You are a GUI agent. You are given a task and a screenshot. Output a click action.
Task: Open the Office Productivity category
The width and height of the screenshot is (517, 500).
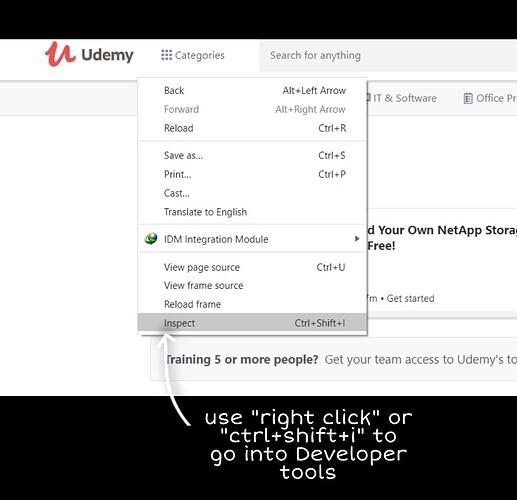click(x=490, y=98)
